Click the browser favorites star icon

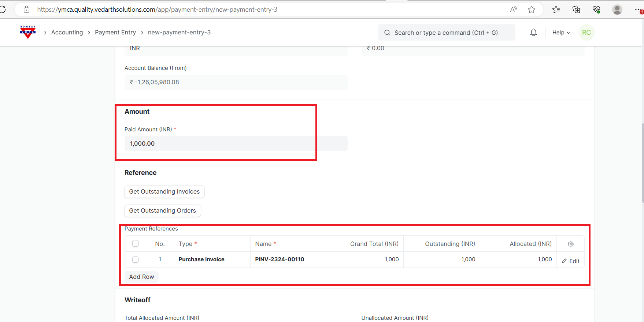click(x=532, y=10)
